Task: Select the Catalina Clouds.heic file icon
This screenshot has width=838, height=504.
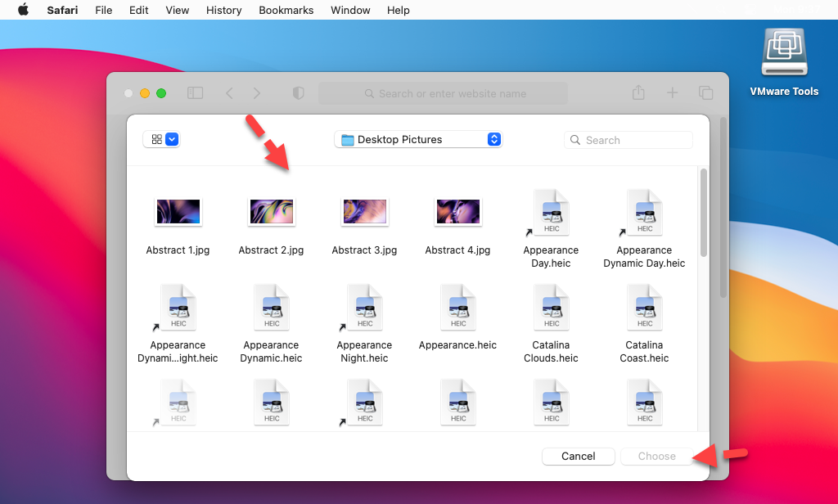Action: pyautogui.click(x=552, y=307)
